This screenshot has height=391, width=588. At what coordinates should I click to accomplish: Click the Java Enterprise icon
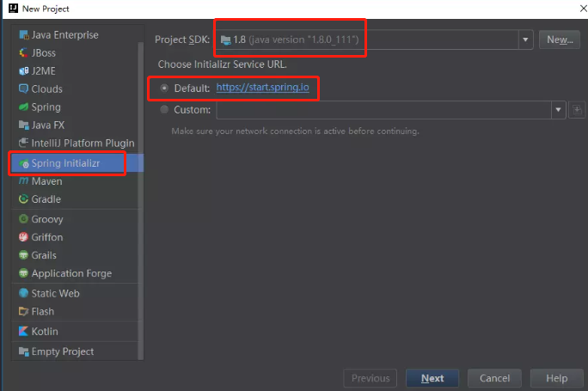click(23, 35)
